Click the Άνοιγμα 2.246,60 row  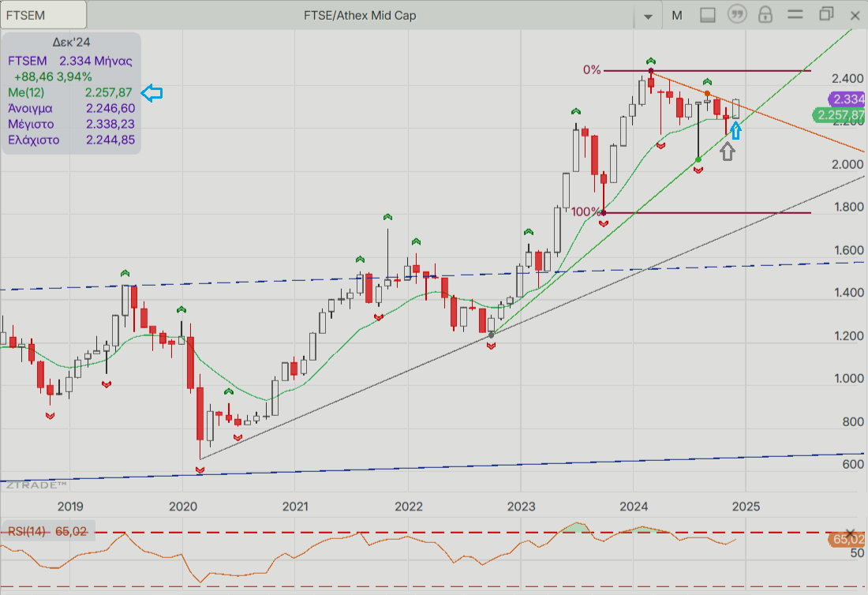[71, 108]
